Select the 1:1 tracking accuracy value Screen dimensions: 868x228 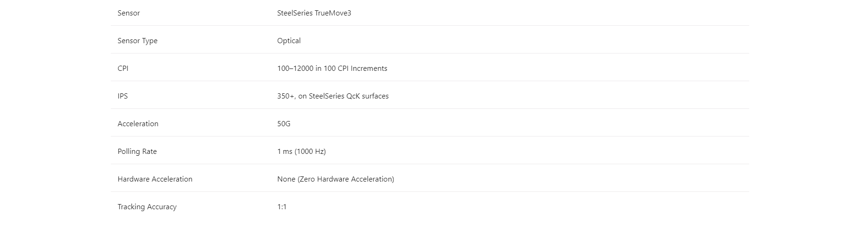[x=282, y=207]
